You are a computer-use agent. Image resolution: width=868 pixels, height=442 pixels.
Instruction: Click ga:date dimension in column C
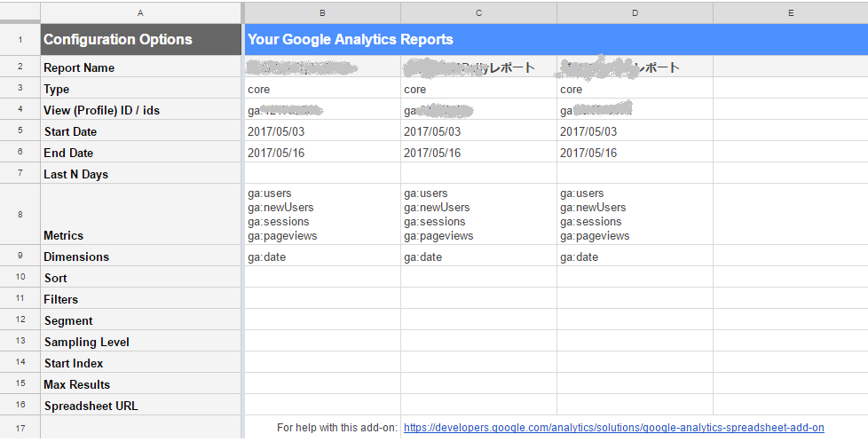click(x=479, y=256)
